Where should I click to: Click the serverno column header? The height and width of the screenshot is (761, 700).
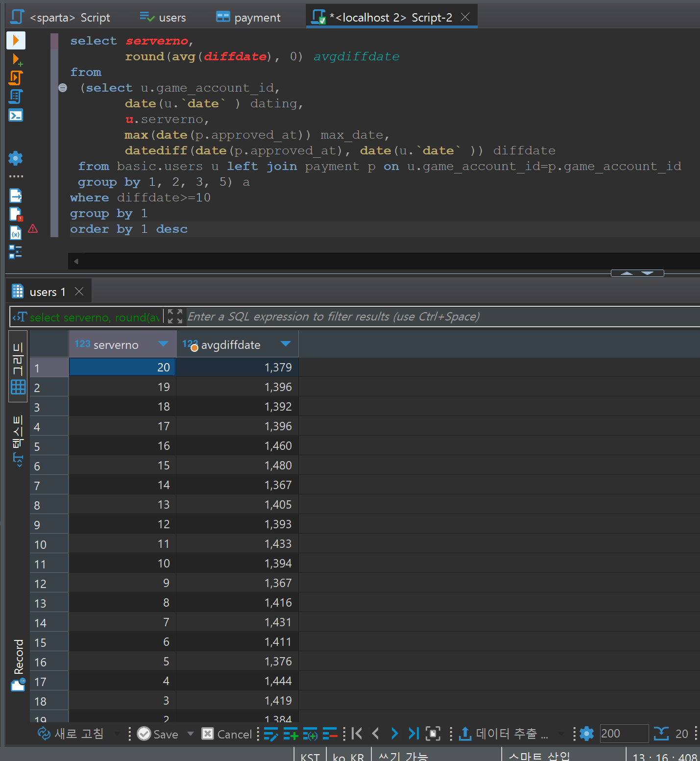(122, 344)
